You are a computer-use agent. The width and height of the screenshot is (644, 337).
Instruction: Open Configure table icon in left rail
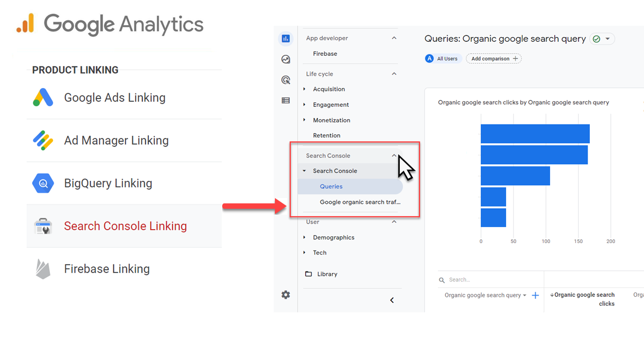point(286,100)
